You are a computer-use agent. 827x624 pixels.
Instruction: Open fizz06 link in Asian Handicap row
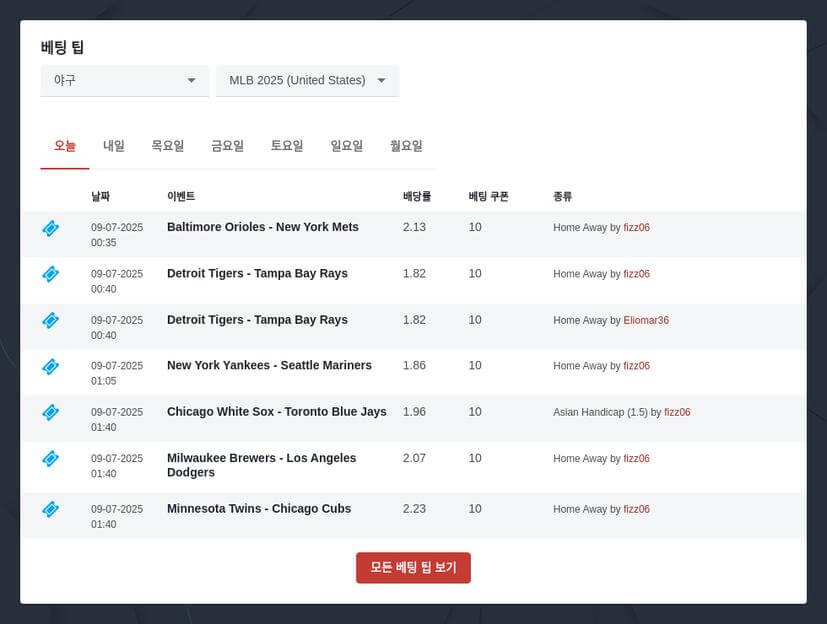pyautogui.click(x=677, y=412)
